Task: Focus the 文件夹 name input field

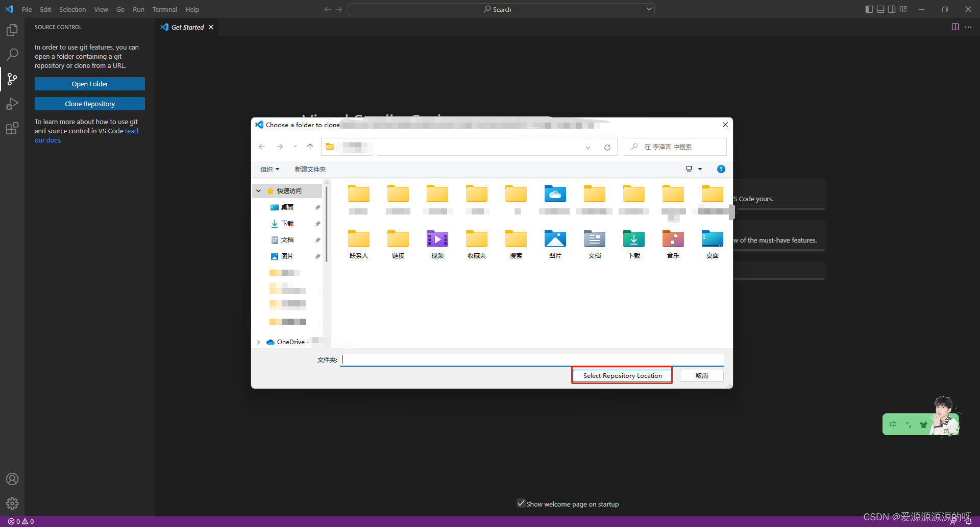Action: pos(532,360)
